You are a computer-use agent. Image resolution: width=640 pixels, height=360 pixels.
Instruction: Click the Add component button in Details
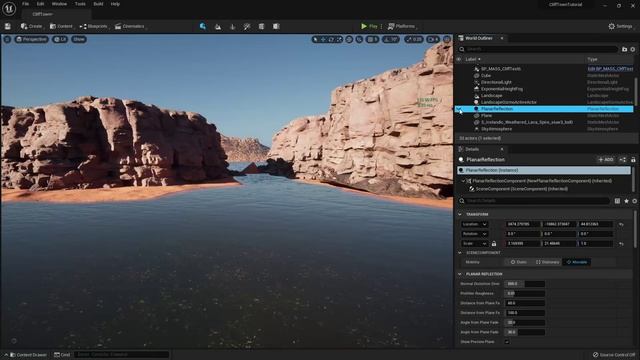[606, 160]
